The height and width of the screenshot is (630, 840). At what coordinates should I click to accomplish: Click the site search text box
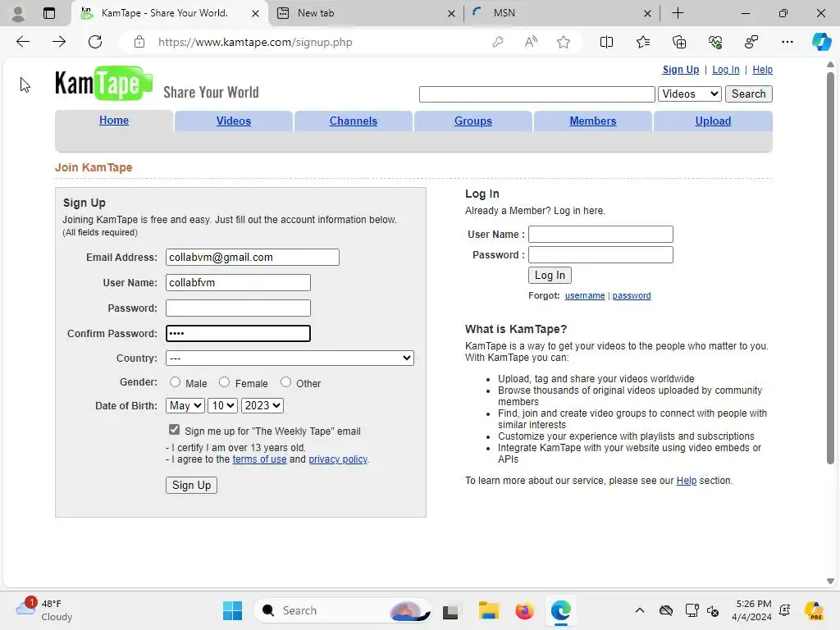coord(536,94)
